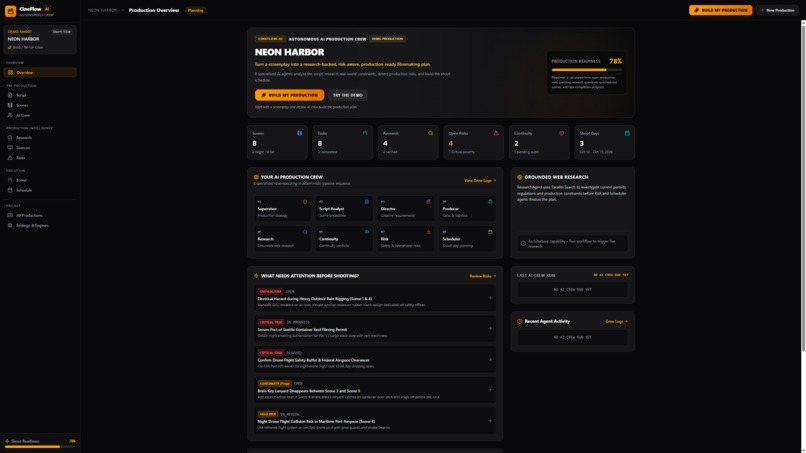Click the Producer agent card icon

click(490, 202)
